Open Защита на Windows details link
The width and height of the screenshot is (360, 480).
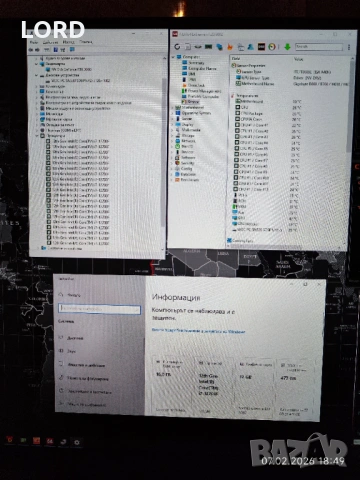198,331
